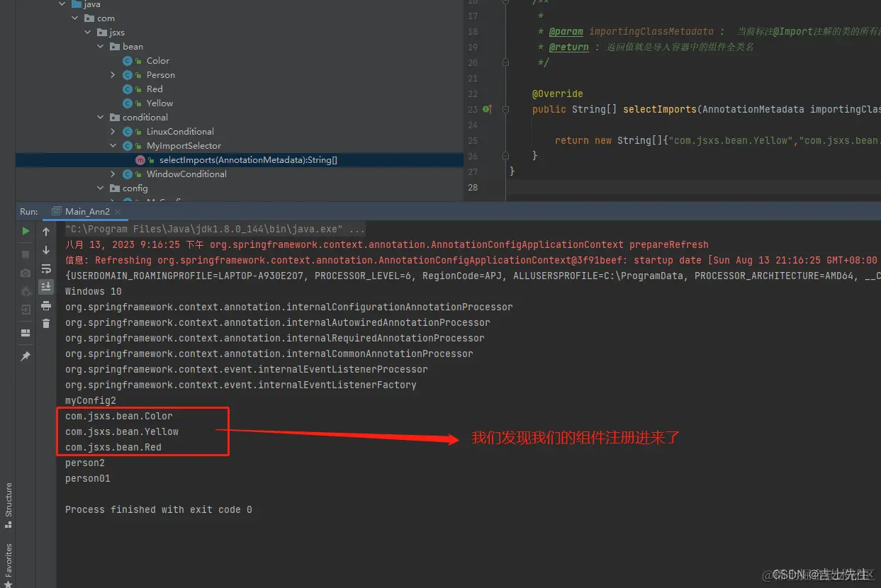Click the override gutter icon on line 23
Image resolution: width=881 pixels, height=588 pixels.
coord(487,109)
